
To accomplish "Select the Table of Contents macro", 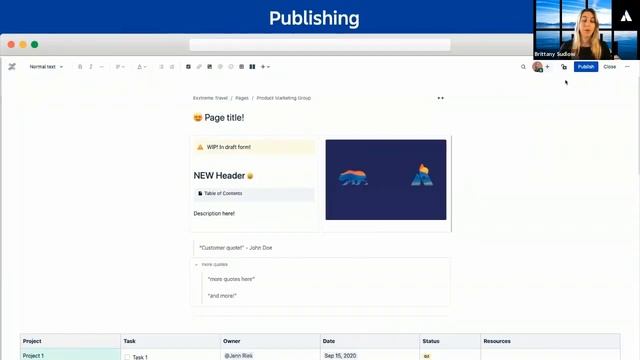I will [254, 193].
